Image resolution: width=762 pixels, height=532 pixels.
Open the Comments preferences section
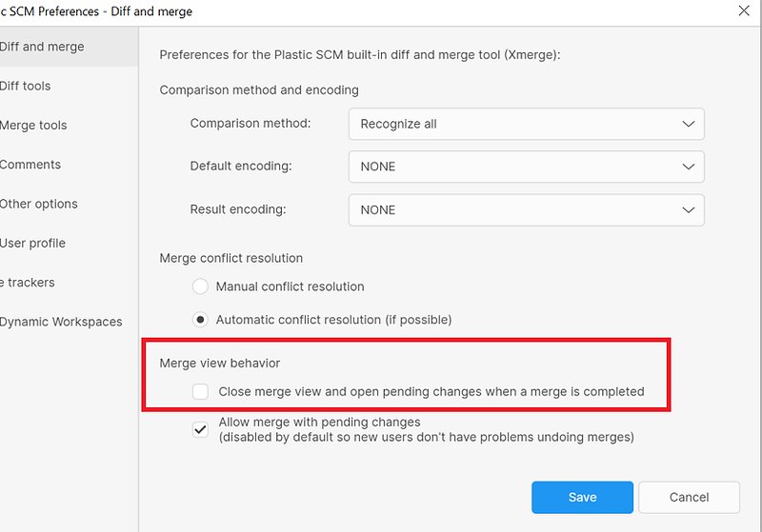click(30, 165)
